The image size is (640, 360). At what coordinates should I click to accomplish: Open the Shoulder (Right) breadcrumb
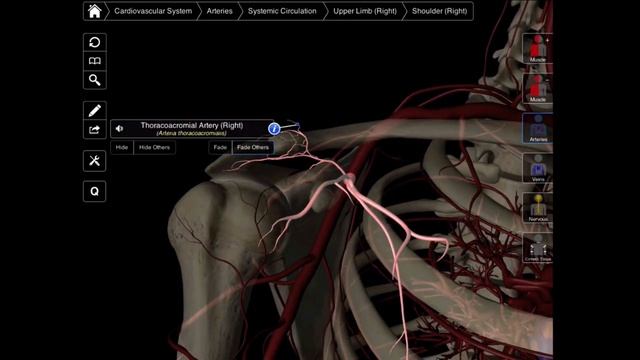(439, 11)
